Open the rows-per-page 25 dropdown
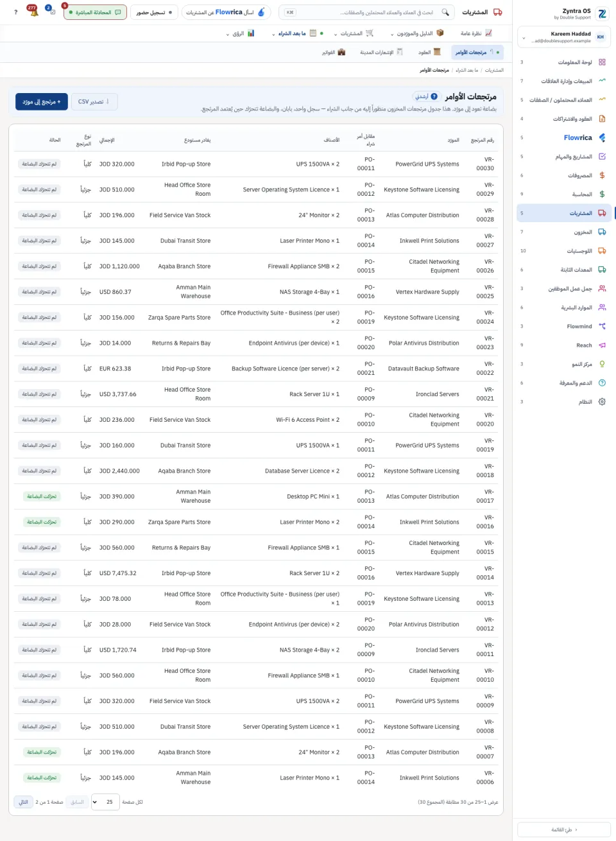616x841 pixels. coord(105,802)
